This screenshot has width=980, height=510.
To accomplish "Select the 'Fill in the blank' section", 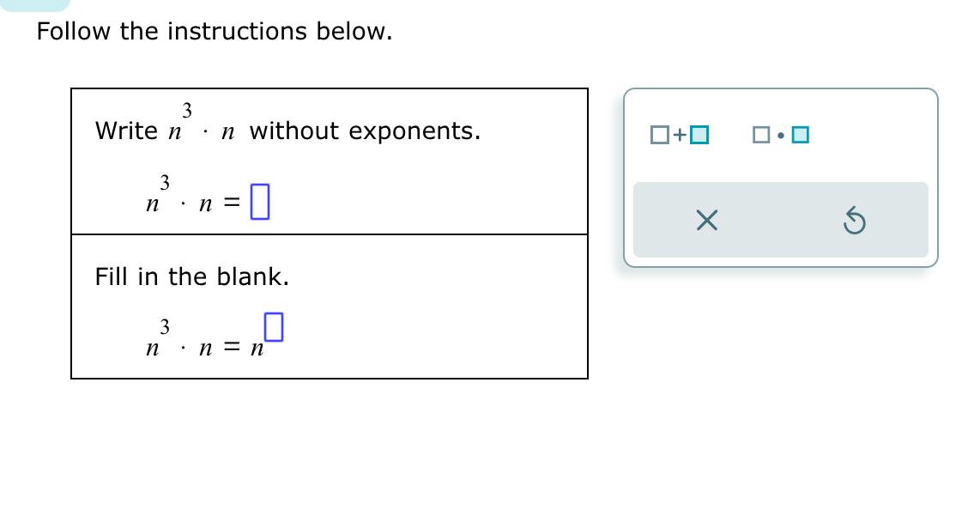I will point(330,305).
